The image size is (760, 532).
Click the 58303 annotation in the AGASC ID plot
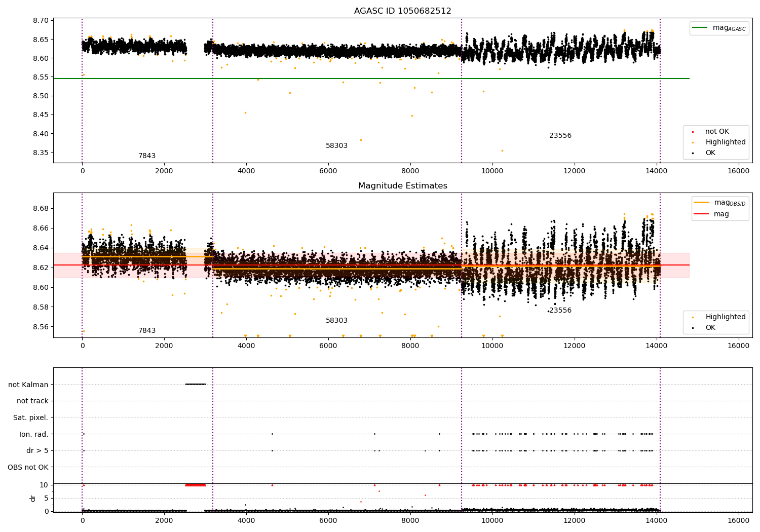tap(336, 146)
